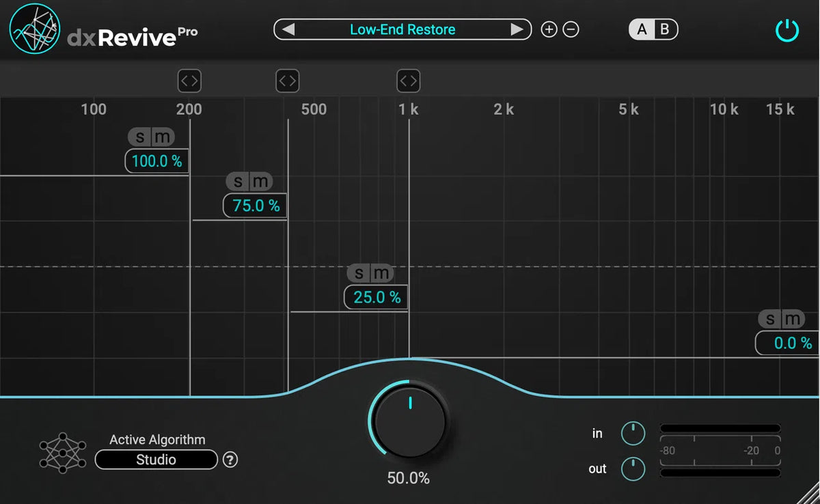Toggle the plugin power button
The image size is (820, 504).
(787, 30)
